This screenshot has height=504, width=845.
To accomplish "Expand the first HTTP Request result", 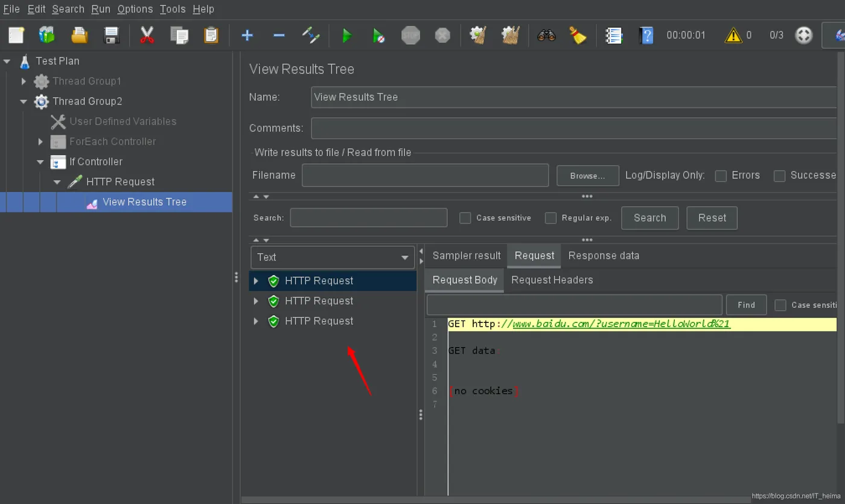I will [x=256, y=281].
